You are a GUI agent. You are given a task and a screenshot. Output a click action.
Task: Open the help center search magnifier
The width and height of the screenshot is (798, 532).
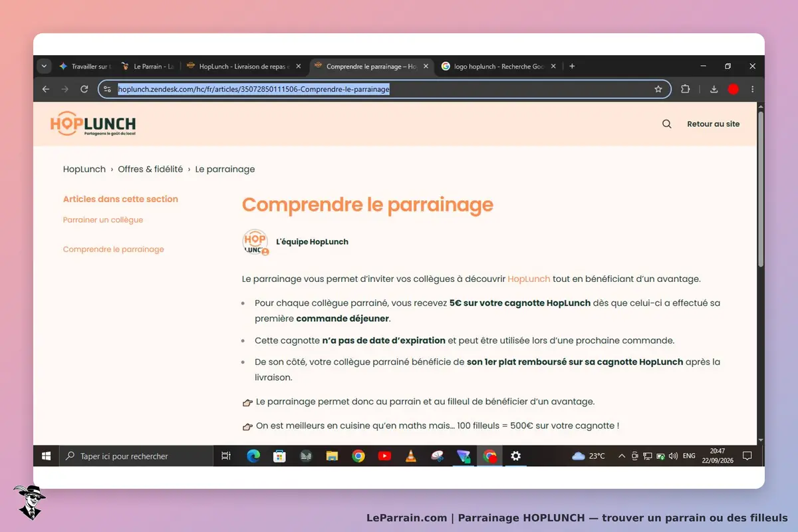click(x=667, y=124)
